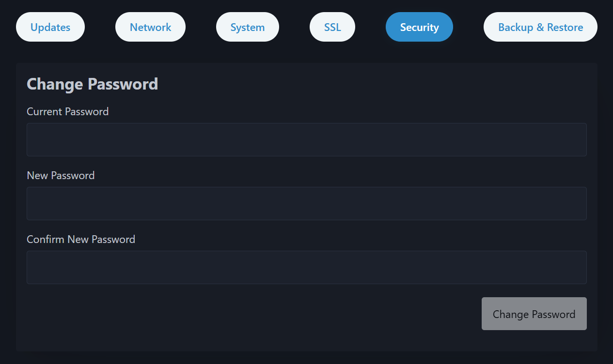Click the Change Password section heading

click(x=92, y=84)
